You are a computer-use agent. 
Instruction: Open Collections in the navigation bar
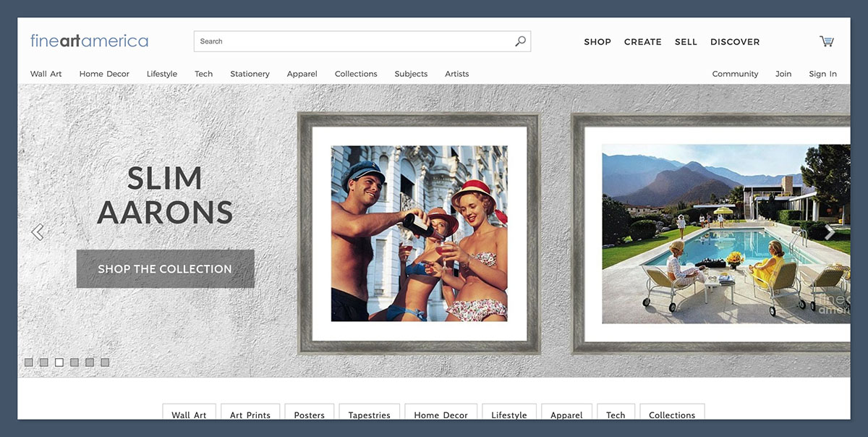click(356, 74)
